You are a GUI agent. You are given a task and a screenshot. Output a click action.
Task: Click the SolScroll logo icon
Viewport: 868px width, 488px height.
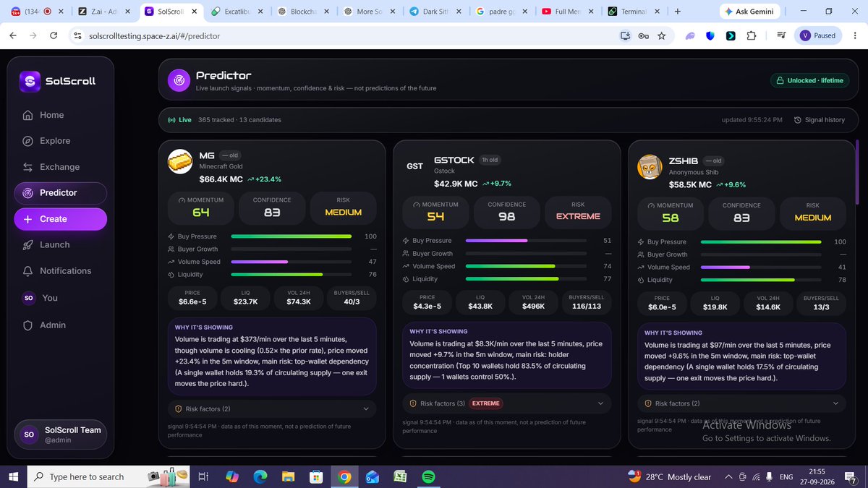tap(30, 82)
